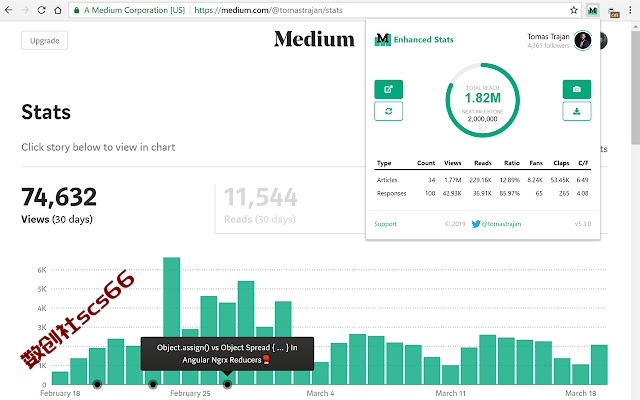Sort by the Count column header
Viewport: 640px width, 400px height.
[x=426, y=163]
